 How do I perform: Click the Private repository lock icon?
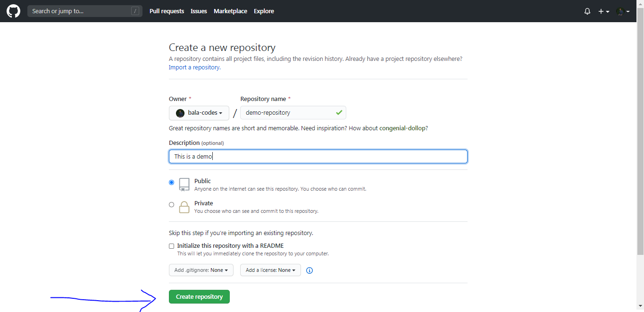[184, 207]
